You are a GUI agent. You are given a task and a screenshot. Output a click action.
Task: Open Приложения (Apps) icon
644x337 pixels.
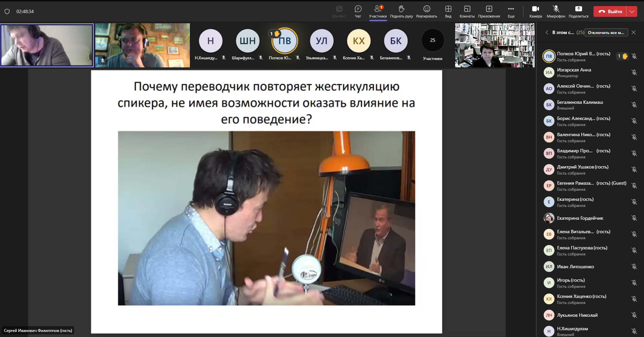(x=489, y=9)
